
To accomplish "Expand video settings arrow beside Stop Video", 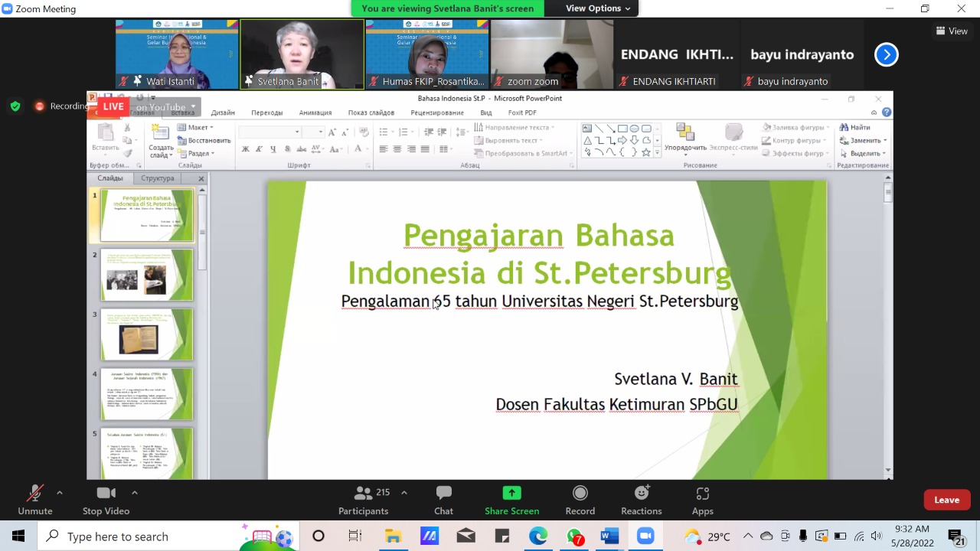I will click(x=135, y=493).
